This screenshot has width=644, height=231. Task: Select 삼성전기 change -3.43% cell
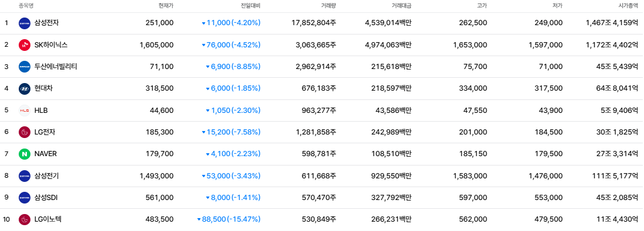click(x=231, y=175)
